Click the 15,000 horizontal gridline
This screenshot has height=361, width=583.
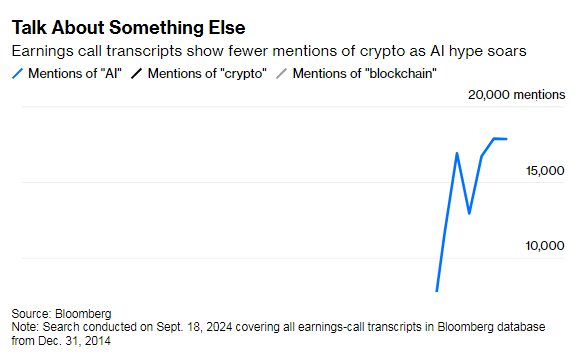pos(271,183)
